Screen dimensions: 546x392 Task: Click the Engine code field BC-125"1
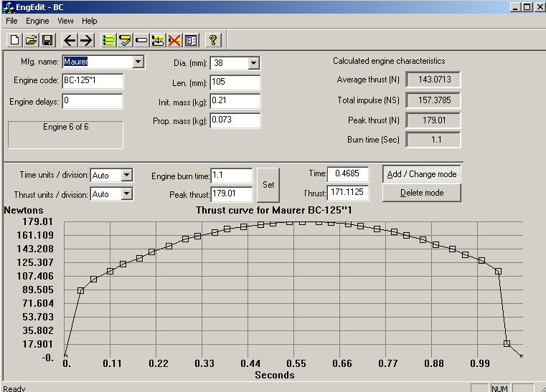click(93, 81)
